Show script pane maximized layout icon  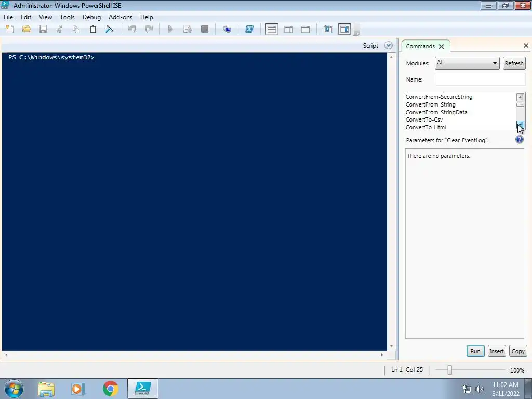305,30
